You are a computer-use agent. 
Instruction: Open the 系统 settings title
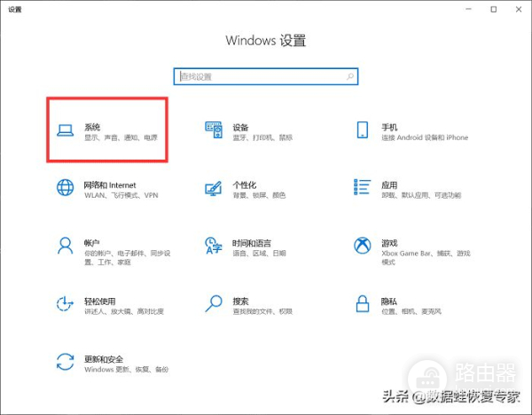(92, 127)
